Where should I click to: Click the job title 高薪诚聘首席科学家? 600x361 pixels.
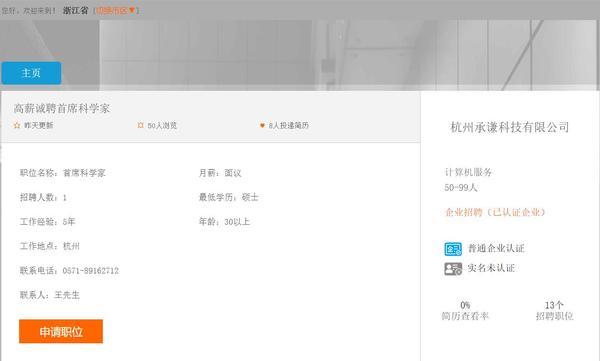click(x=62, y=108)
